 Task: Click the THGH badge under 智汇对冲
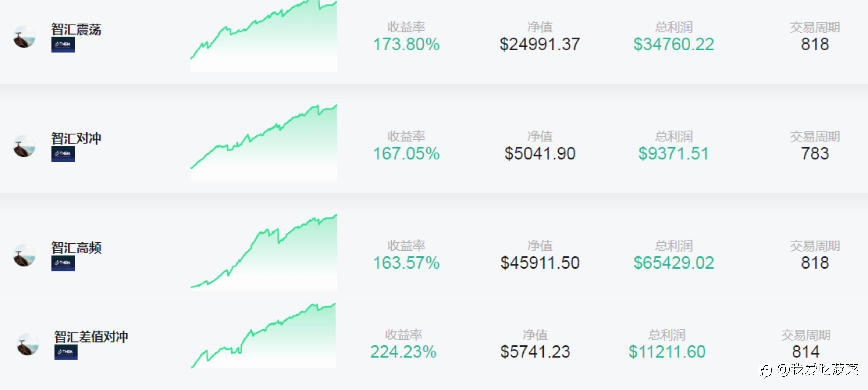tap(63, 154)
